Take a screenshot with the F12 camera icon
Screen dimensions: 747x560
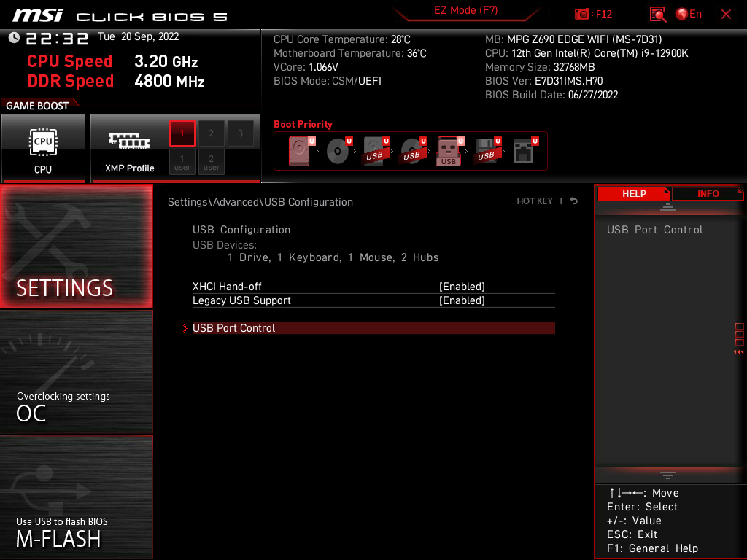click(581, 15)
